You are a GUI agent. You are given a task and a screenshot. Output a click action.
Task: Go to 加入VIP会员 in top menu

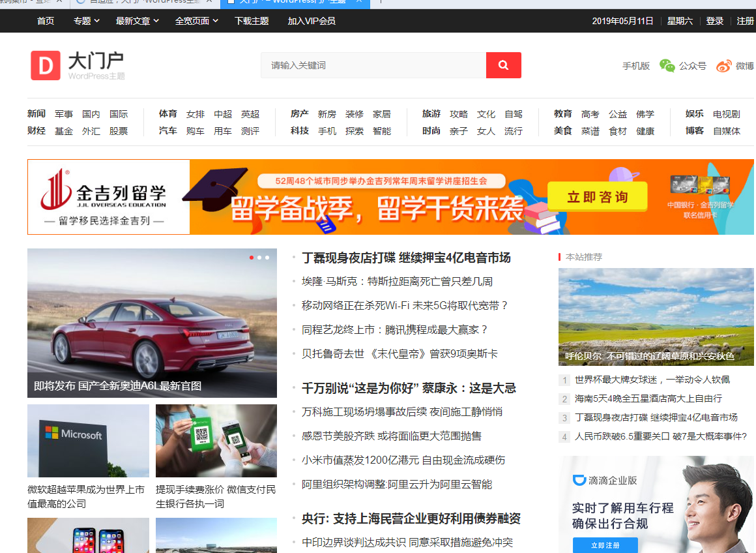[x=312, y=21]
